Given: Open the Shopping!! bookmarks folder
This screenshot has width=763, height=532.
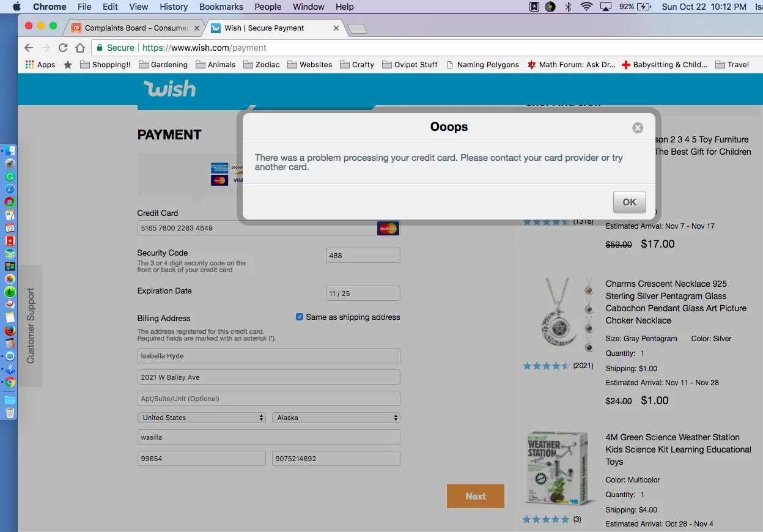Looking at the screenshot, I should click(105, 65).
